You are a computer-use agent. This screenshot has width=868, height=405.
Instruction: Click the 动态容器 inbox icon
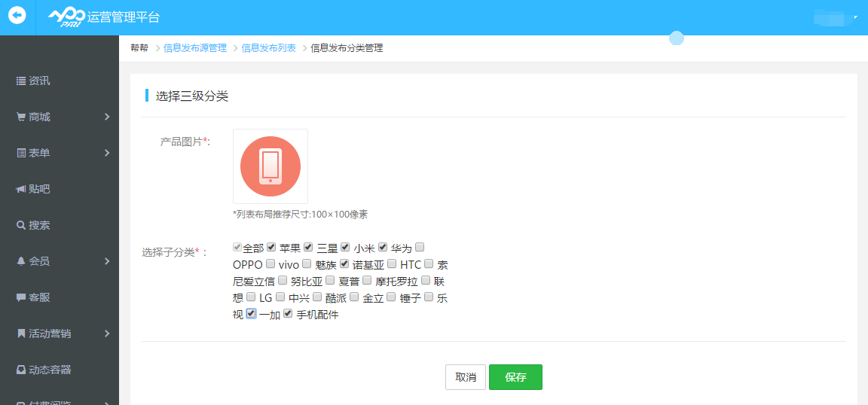click(x=21, y=370)
